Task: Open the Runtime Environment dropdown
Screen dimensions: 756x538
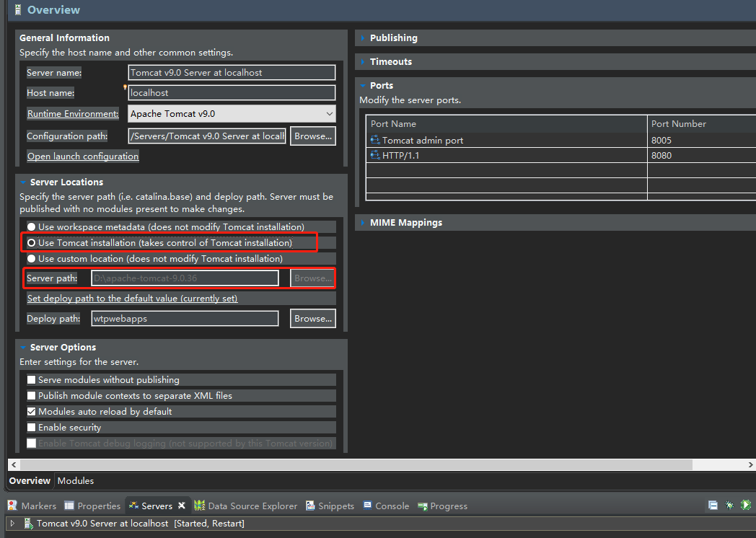Action: coord(232,114)
